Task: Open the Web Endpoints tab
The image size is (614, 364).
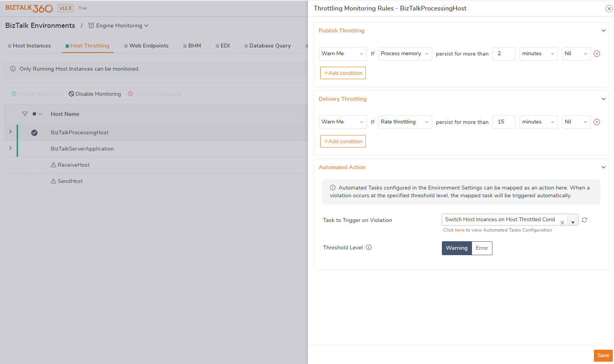Action: click(x=146, y=46)
